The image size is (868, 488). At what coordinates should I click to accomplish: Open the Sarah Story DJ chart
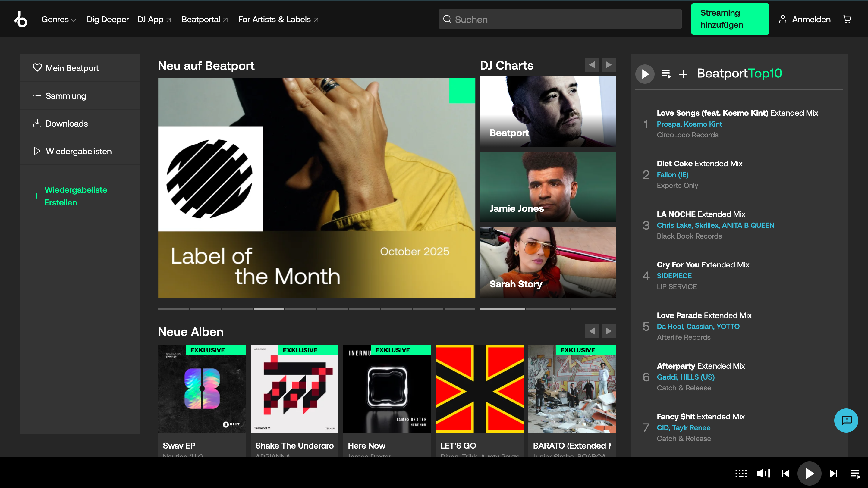pyautogui.click(x=548, y=262)
